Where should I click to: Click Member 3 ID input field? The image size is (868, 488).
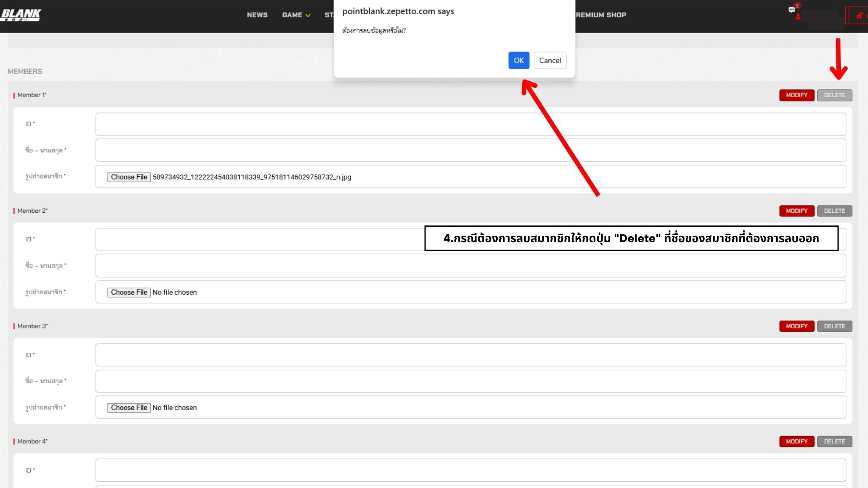470,355
